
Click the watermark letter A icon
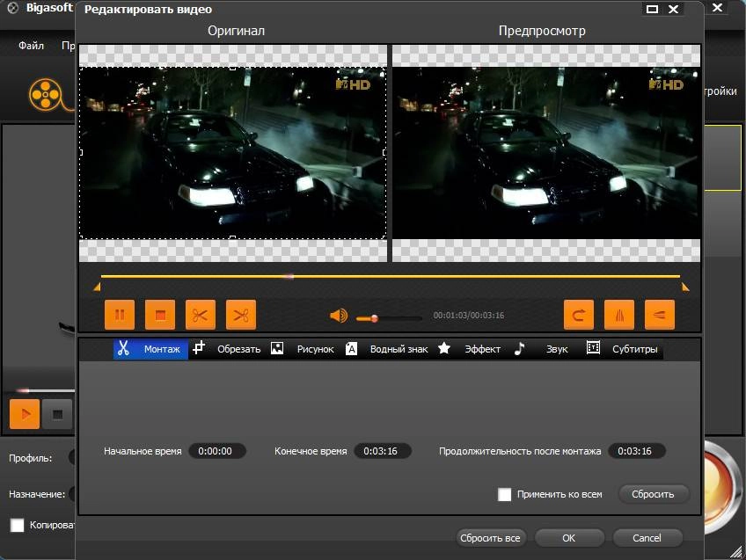(351, 348)
